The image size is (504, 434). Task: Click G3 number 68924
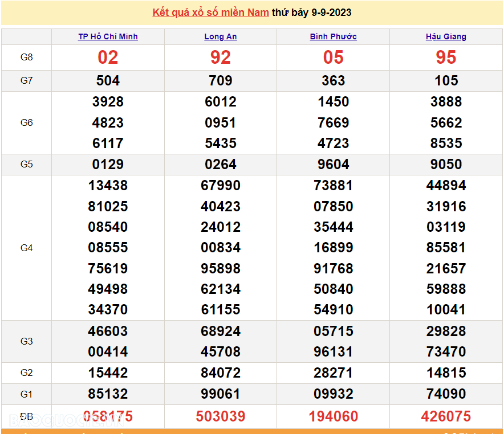pyautogui.click(x=221, y=331)
